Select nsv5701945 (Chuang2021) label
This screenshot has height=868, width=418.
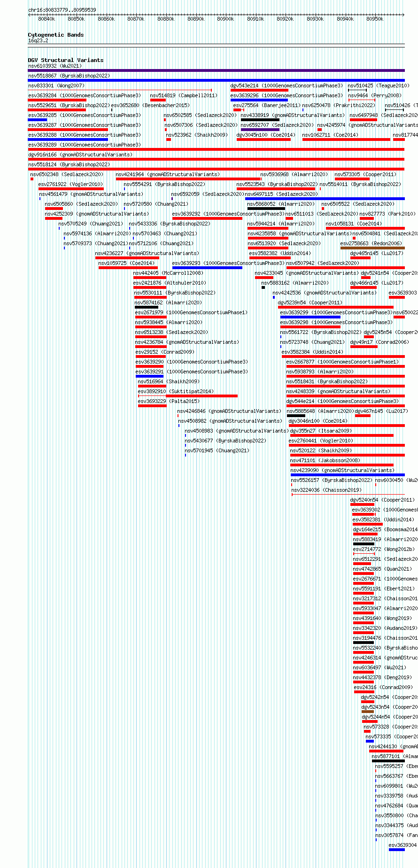click(217, 450)
